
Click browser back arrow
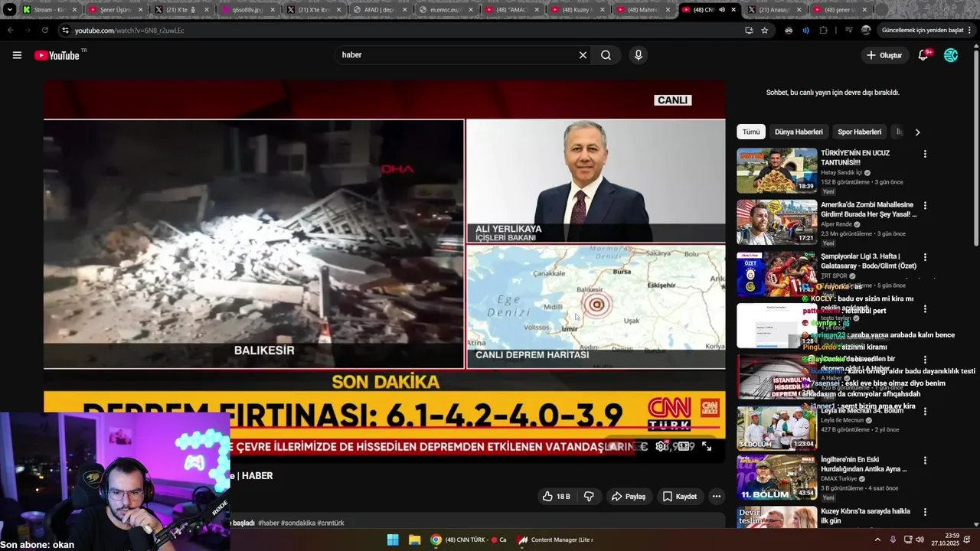[x=10, y=31]
